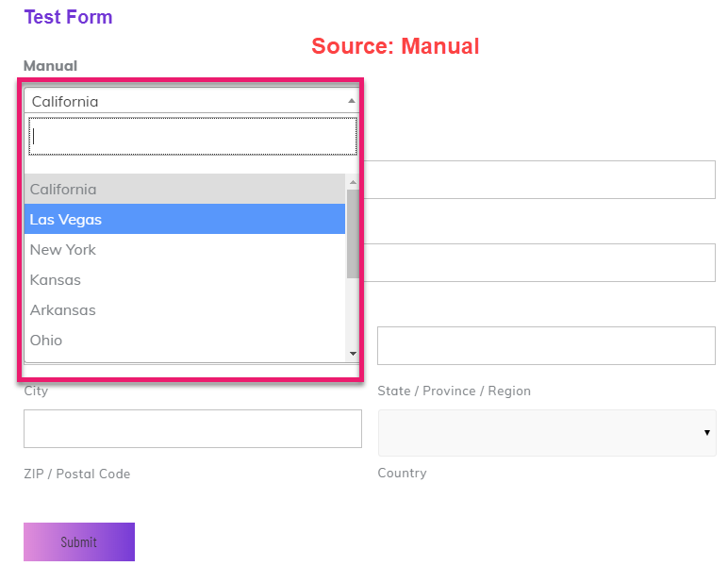
Task: Click the Test Form heading
Action: [x=68, y=17]
